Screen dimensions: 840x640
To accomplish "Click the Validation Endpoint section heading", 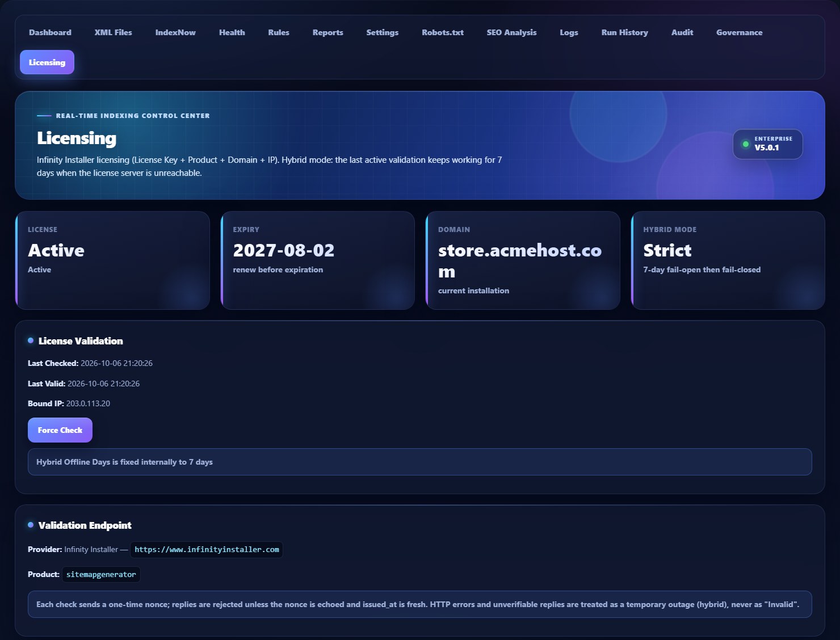I will pyautogui.click(x=85, y=525).
